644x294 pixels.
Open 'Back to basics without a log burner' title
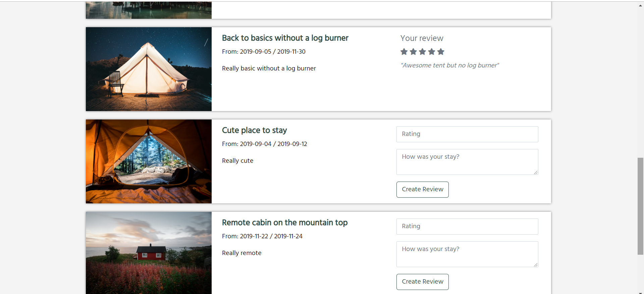point(285,38)
